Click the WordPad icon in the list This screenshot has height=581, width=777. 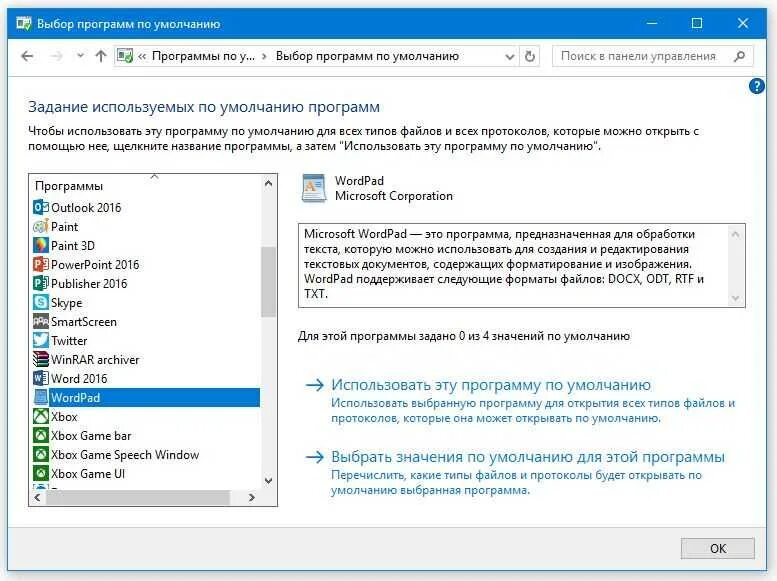pyautogui.click(x=41, y=397)
